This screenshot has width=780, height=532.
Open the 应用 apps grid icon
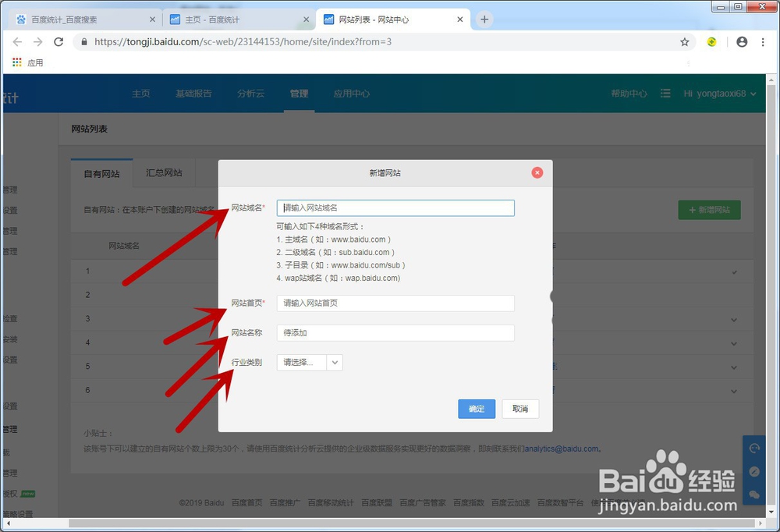pyautogui.click(x=16, y=62)
